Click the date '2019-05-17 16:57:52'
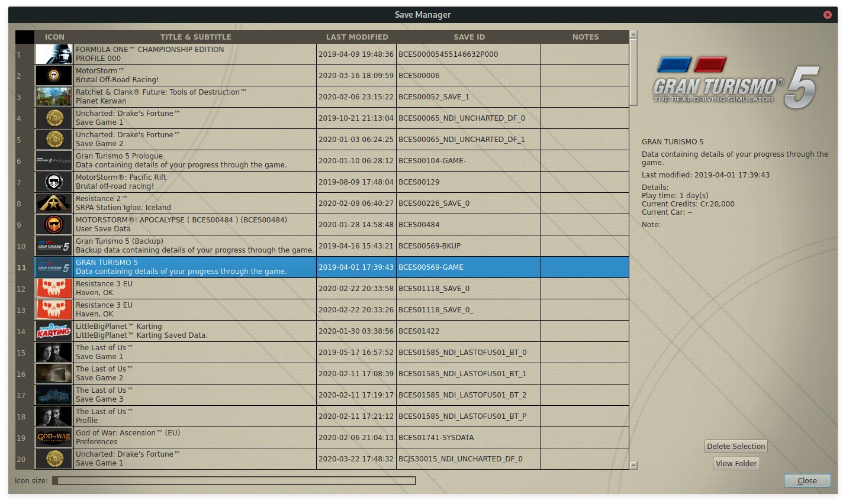846x504 pixels. (356, 353)
